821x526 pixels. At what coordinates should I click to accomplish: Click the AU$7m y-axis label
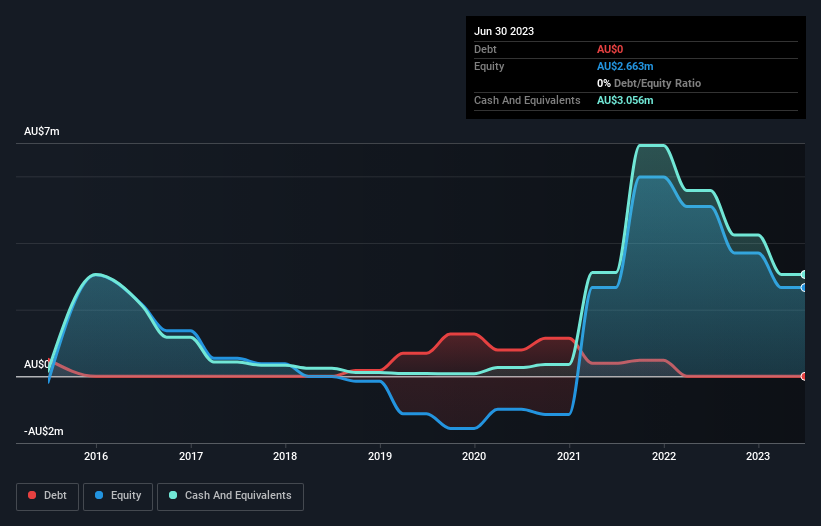coord(41,131)
